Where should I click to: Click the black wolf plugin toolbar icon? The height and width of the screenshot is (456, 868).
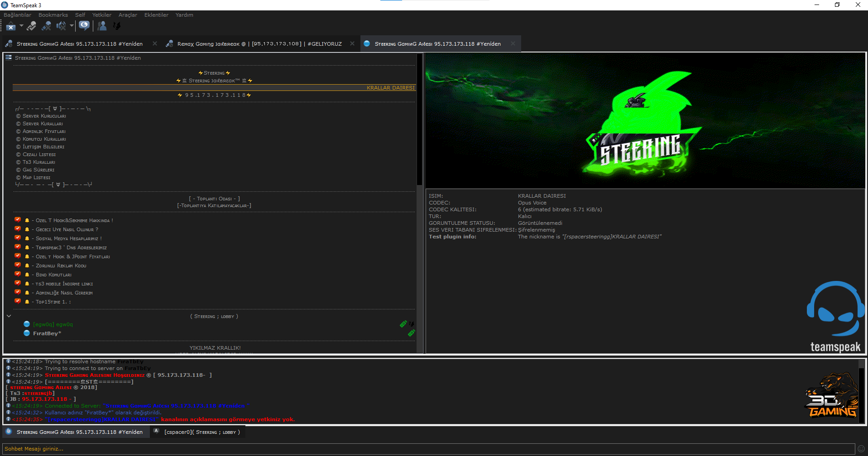(117, 26)
